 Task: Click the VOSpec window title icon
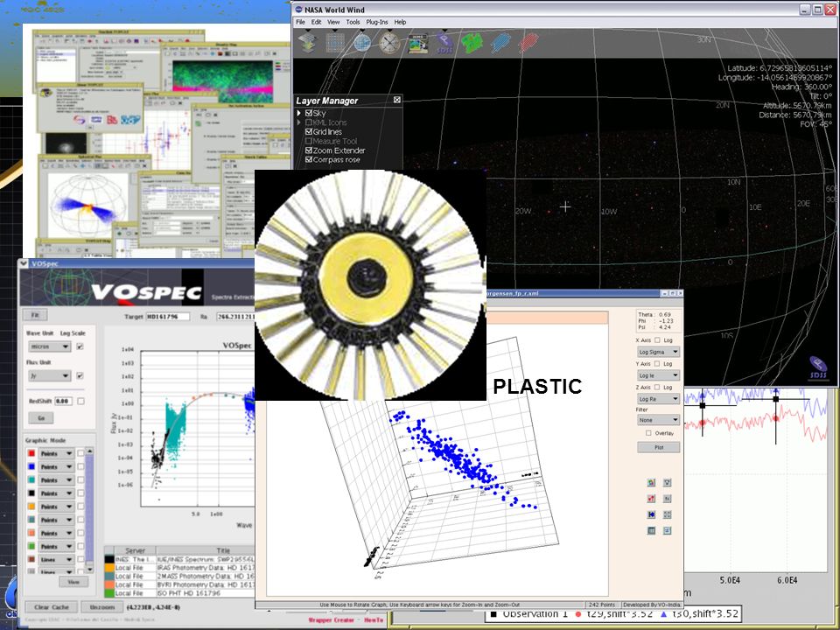point(23,263)
